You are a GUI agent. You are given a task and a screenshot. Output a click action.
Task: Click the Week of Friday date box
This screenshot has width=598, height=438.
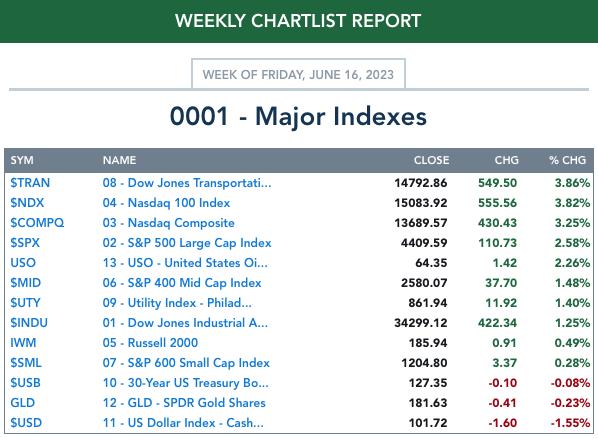click(298, 74)
